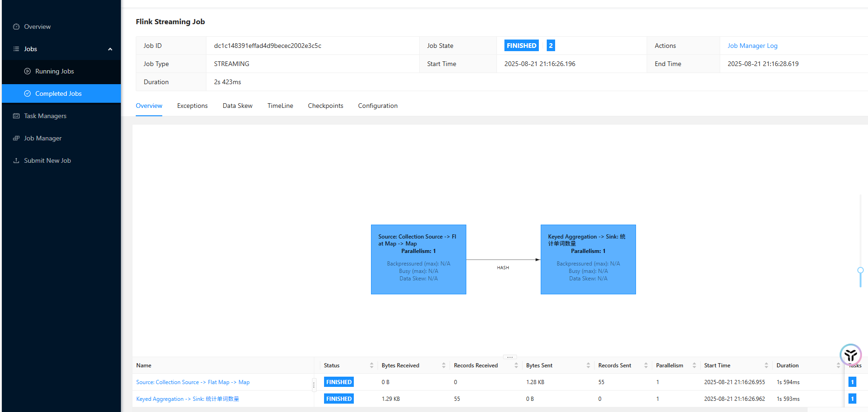Switch to the Exceptions tab

pyautogui.click(x=192, y=106)
